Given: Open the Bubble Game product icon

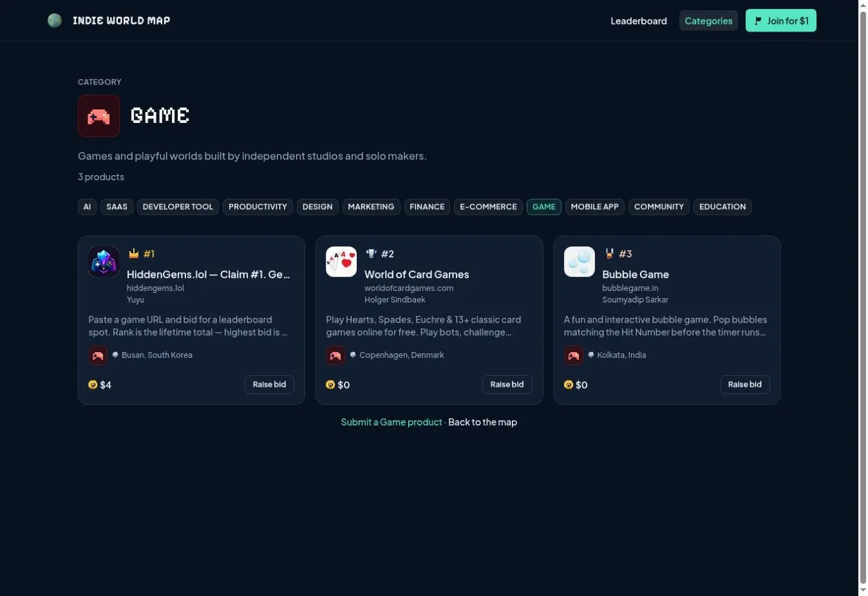Looking at the screenshot, I should click(x=580, y=262).
